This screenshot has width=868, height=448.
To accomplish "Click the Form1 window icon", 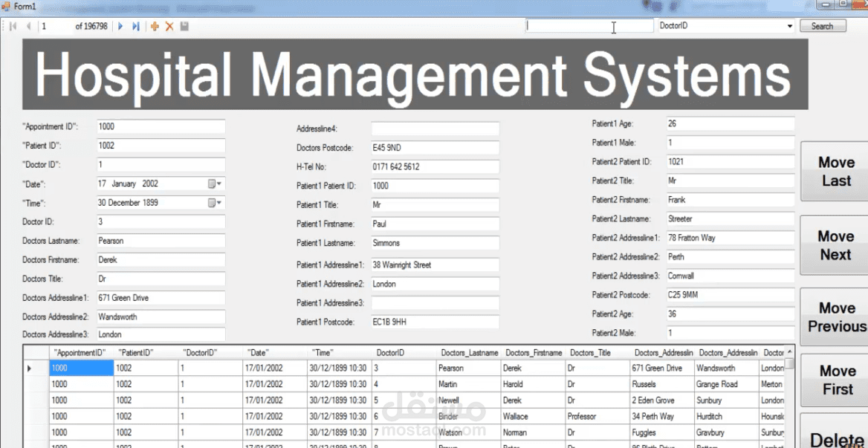I will point(7,5).
